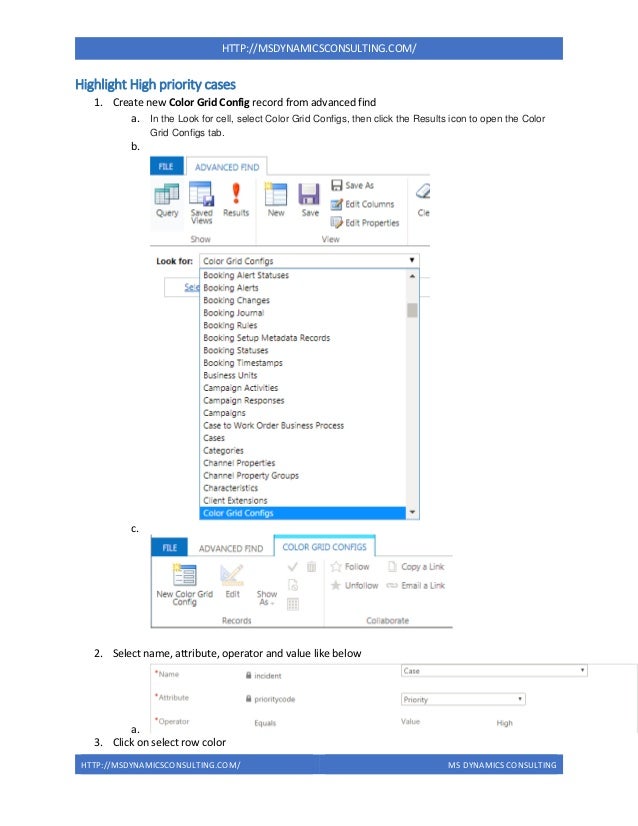Click the Equals operator value

(x=265, y=723)
